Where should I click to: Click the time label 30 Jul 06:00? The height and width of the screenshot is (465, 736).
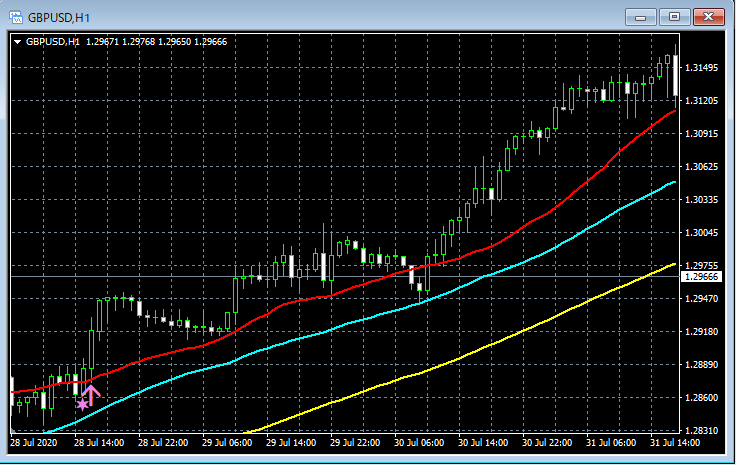[419, 443]
